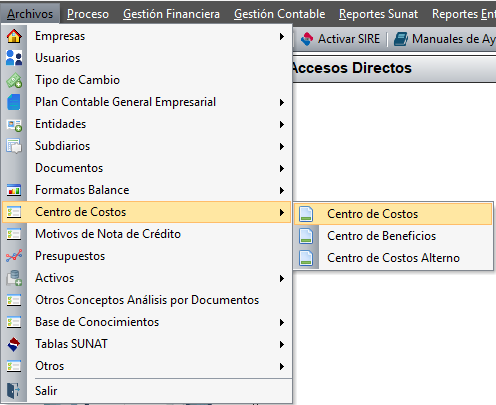This screenshot has width=496, height=405.
Task: Select Centro de Costos Alterno submenu entry
Action: [x=393, y=258]
